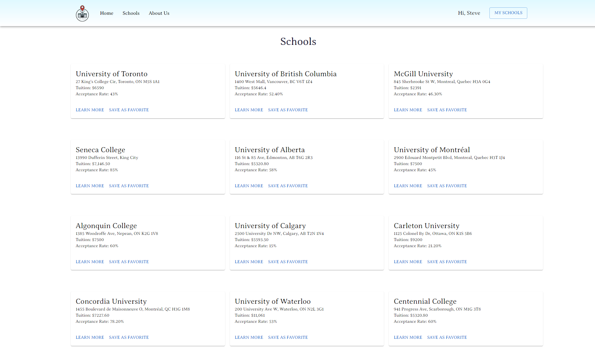
Task: Save University of Calgary as favorite
Action: [288, 262]
